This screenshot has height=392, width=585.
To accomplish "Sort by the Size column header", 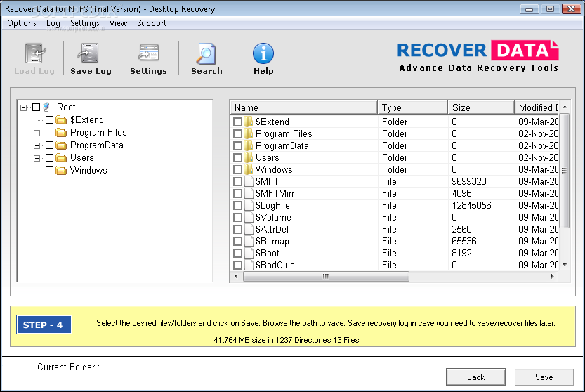I will [x=481, y=107].
